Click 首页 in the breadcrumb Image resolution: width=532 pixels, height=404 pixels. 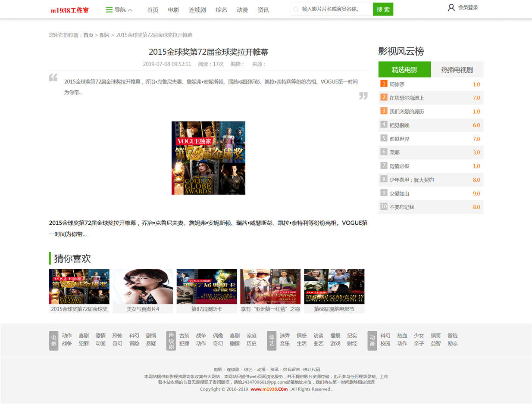pyautogui.click(x=88, y=35)
